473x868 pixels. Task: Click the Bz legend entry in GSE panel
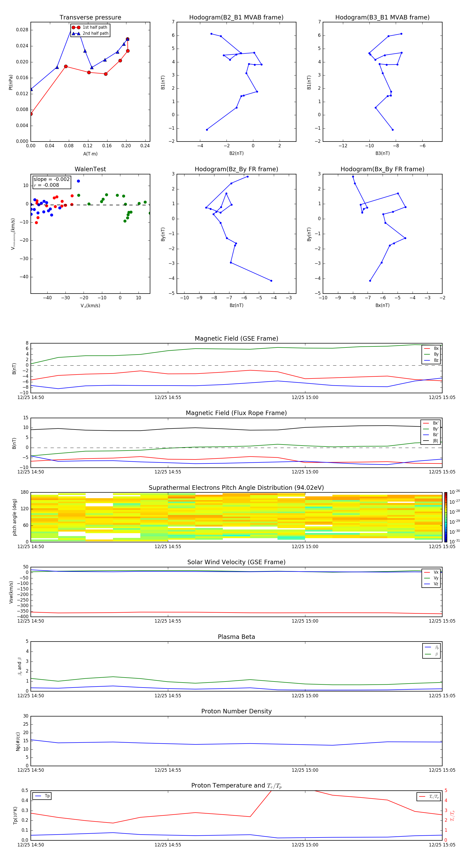pos(431,360)
